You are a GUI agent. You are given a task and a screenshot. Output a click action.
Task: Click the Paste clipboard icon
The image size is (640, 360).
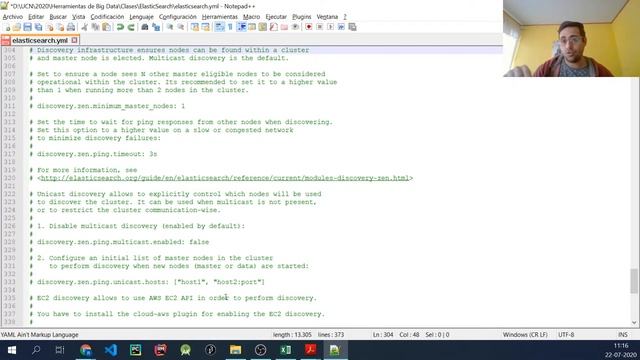tap(106, 27)
